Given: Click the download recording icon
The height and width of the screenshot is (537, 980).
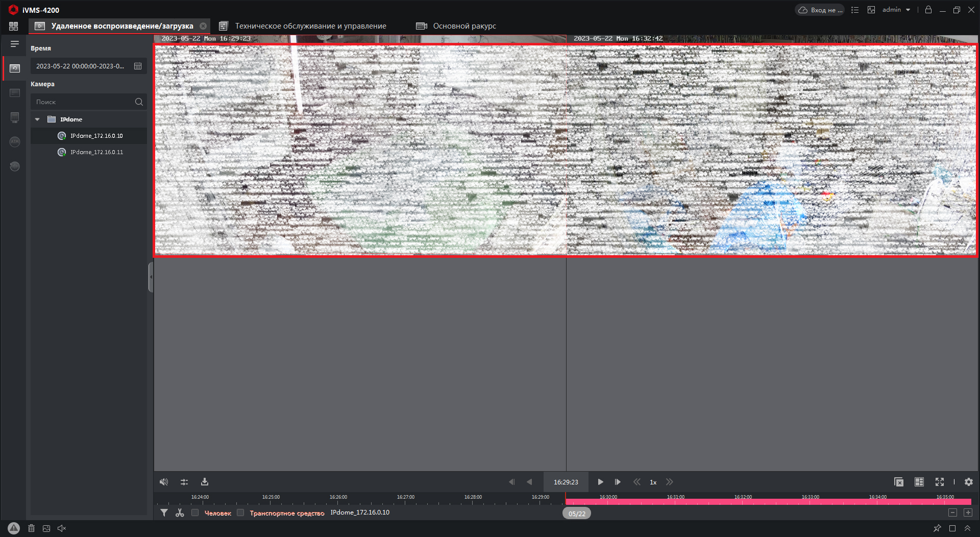Looking at the screenshot, I should (205, 482).
